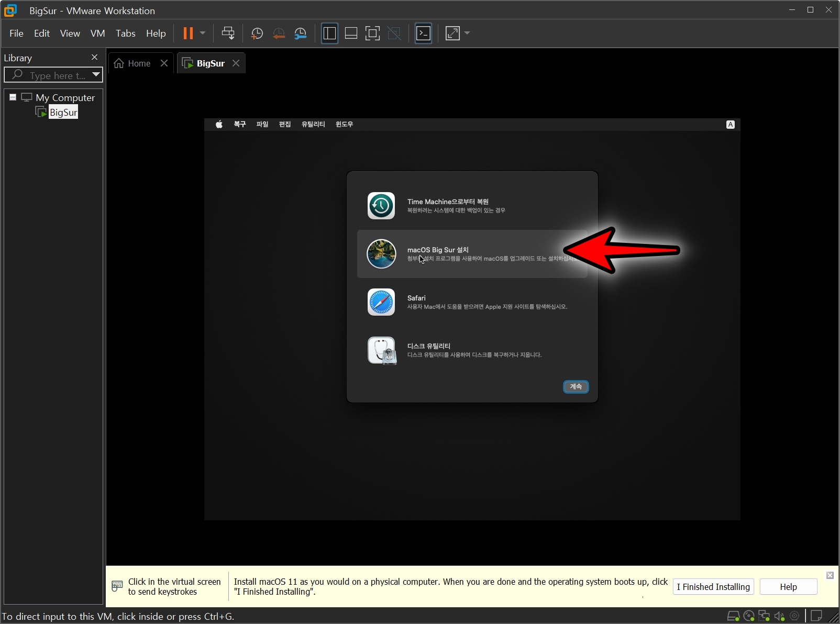Click the keyboard icon in hint bar
840x624 pixels.
click(x=117, y=586)
